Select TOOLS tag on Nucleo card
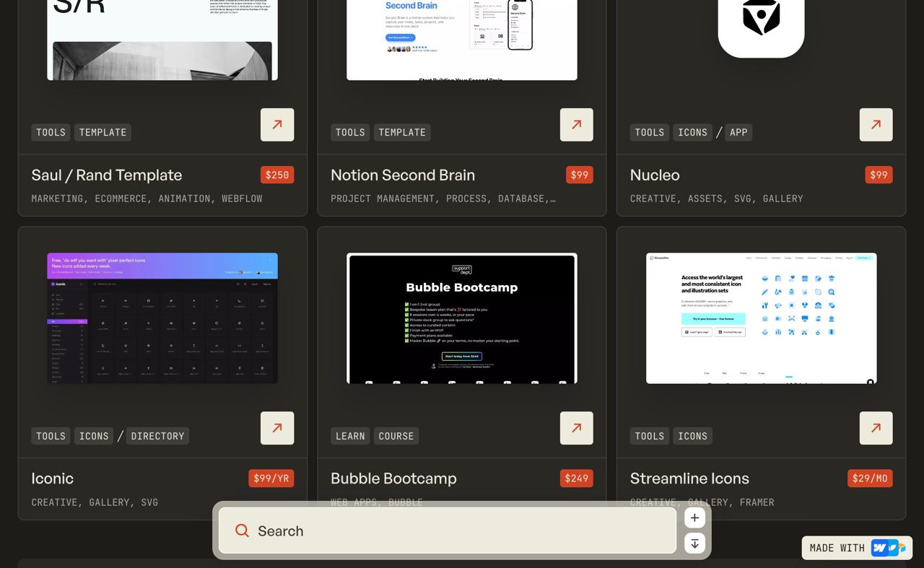The height and width of the screenshot is (568, 924). tap(650, 132)
